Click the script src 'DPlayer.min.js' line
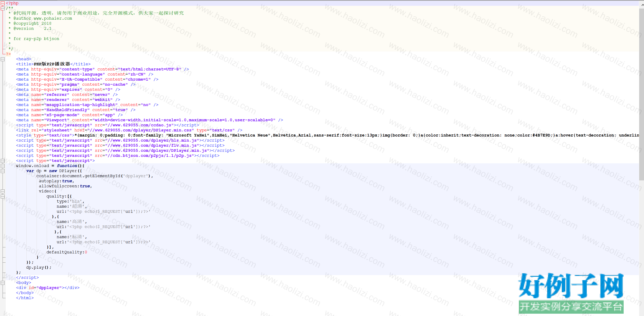This screenshot has width=644, height=316. 125,151
